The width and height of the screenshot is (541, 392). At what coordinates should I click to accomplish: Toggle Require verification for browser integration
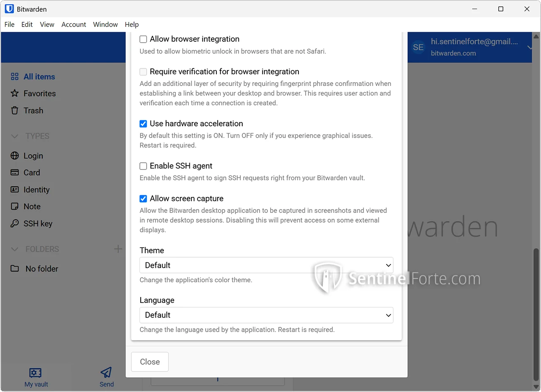[x=143, y=72]
